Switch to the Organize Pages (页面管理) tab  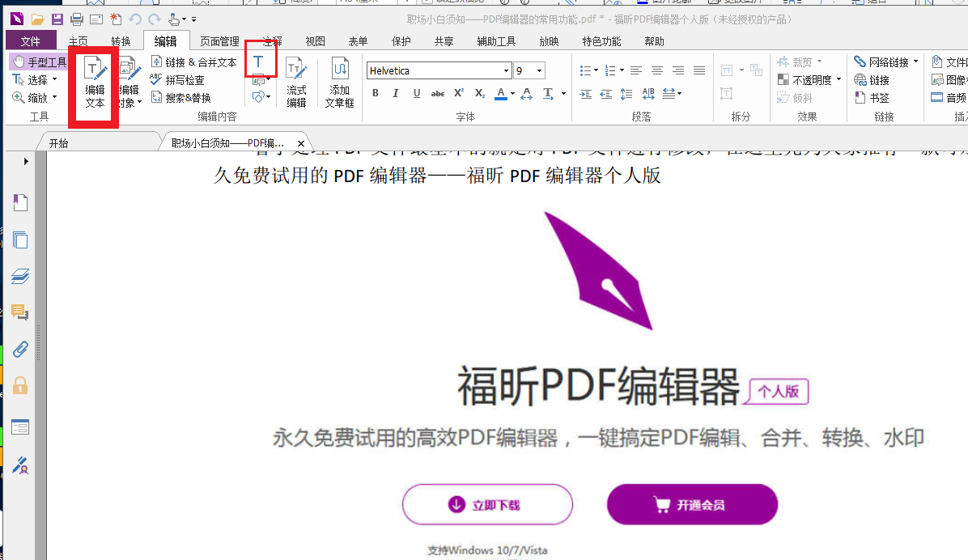[220, 41]
